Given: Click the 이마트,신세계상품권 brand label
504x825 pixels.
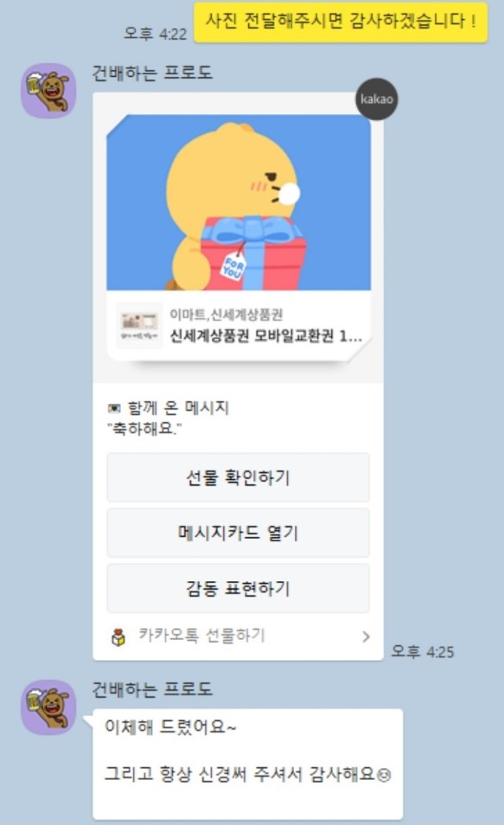Looking at the screenshot, I should [x=226, y=315].
